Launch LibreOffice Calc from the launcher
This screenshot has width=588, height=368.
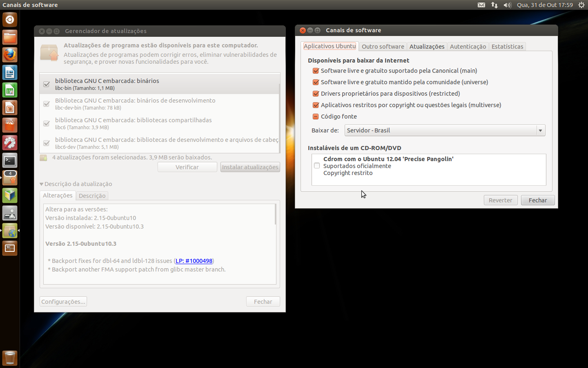pos(10,90)
